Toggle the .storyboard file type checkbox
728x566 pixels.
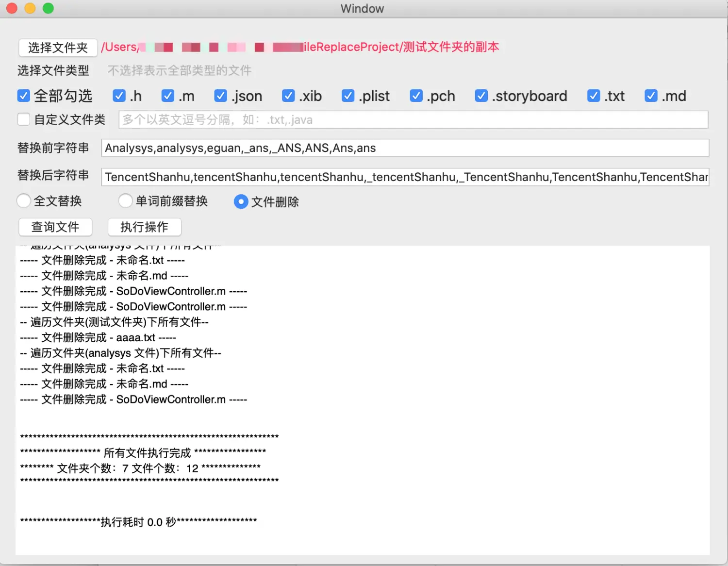click(481, 96)
